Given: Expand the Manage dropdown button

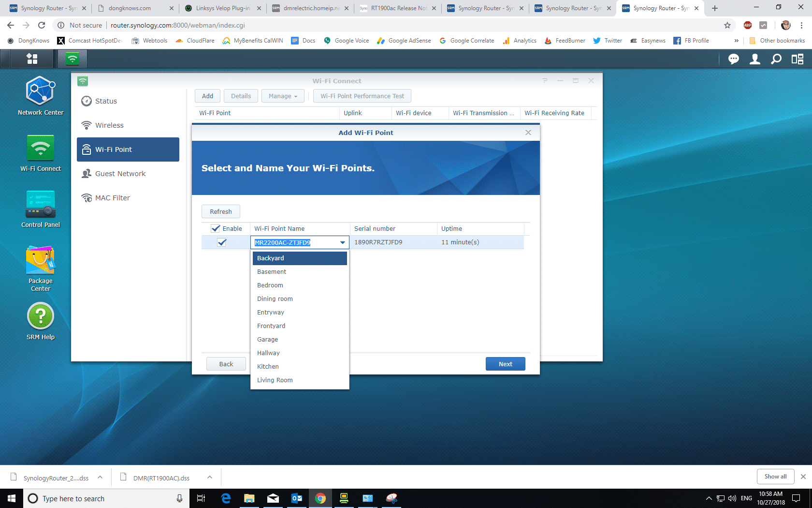Looking at the screenshot, I should [283, 96].
